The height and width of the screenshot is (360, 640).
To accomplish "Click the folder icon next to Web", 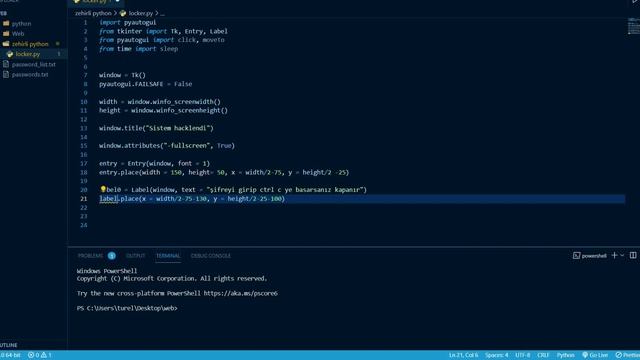I will point(6,33).
